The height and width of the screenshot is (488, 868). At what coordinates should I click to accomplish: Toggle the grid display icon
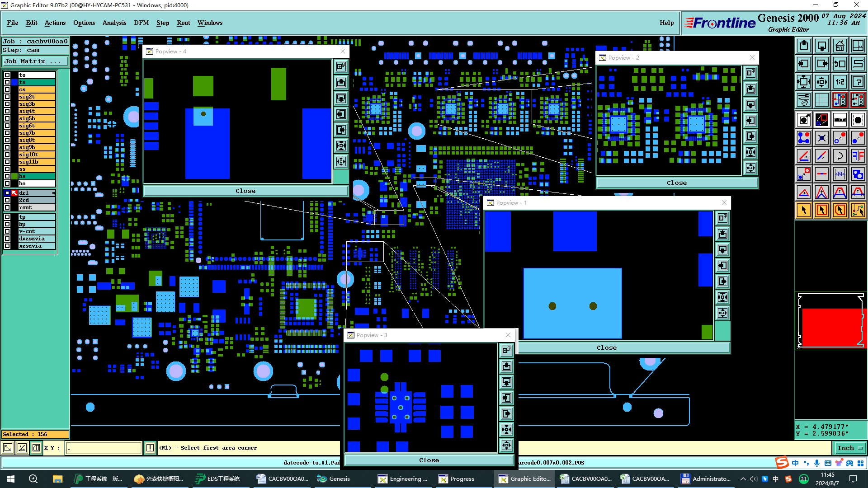coord(822,100)
